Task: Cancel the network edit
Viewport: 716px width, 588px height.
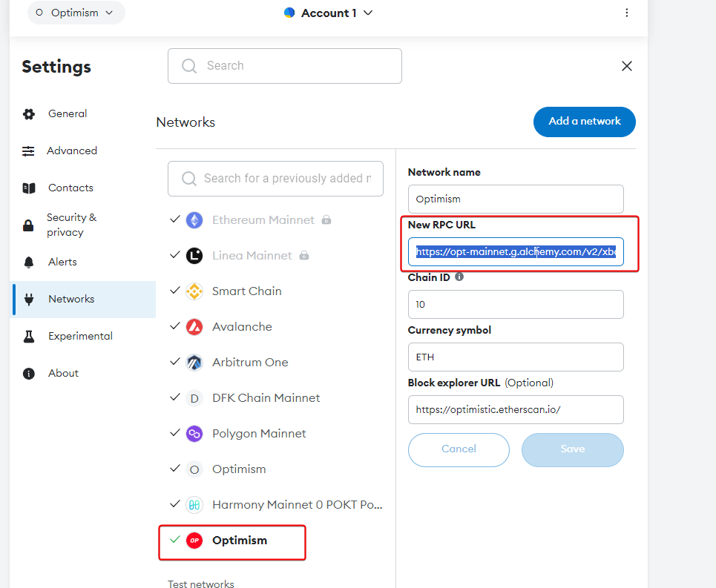Action: [x=459, y=450]
